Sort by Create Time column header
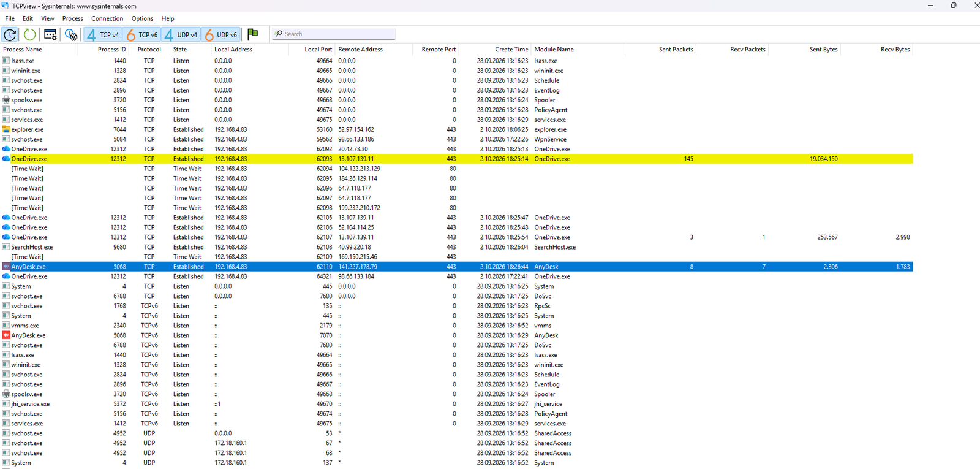The height and width of the screenshot is (469, 980). tap(495, 50)
